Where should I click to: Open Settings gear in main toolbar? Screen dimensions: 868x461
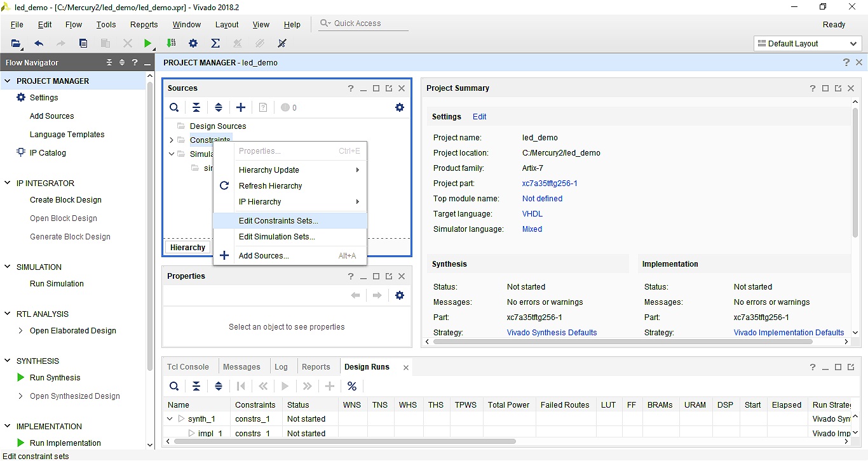[193, 43]
